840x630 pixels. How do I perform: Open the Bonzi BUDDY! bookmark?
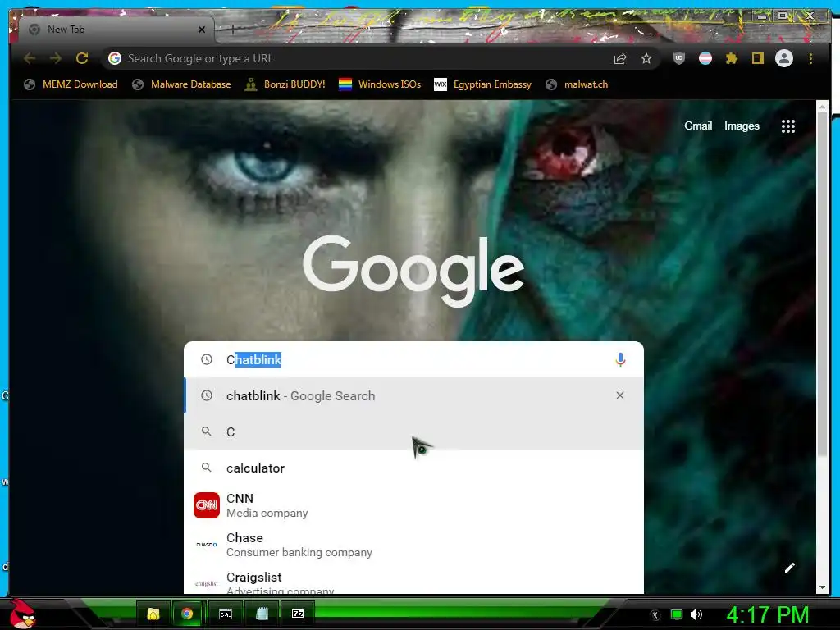point(285,84)
